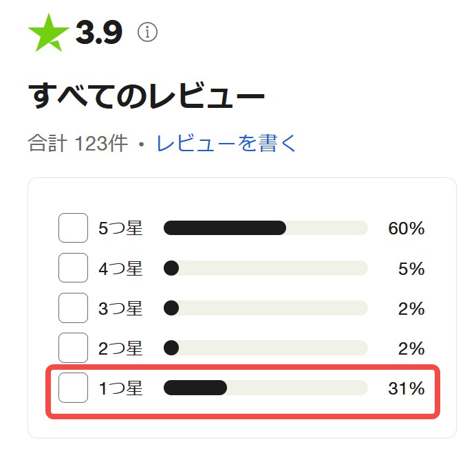Check the 4つ星 filter checkbox

pyautogui.click(x=73, y=268)
